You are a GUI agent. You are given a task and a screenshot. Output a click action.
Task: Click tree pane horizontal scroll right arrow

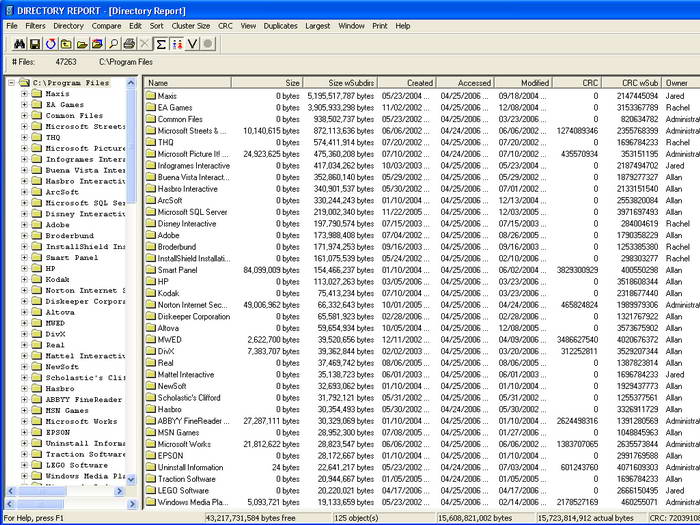[x=119, y=491]
